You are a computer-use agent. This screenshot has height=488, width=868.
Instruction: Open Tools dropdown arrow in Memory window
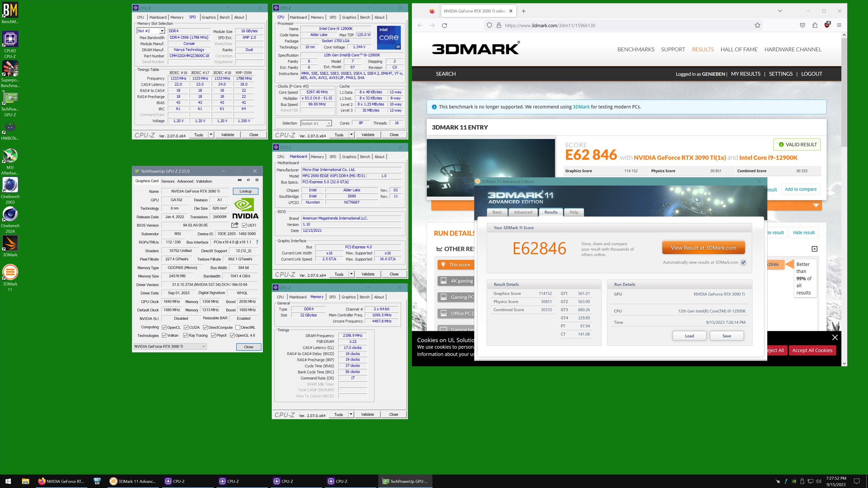[351, 414]
